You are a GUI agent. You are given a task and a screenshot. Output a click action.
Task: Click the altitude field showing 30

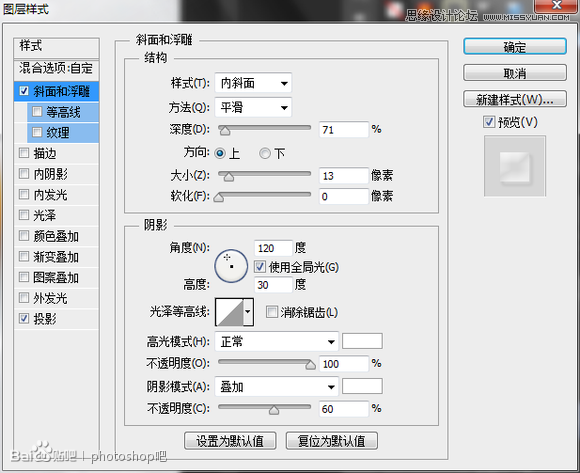click(x=273, y=285)
